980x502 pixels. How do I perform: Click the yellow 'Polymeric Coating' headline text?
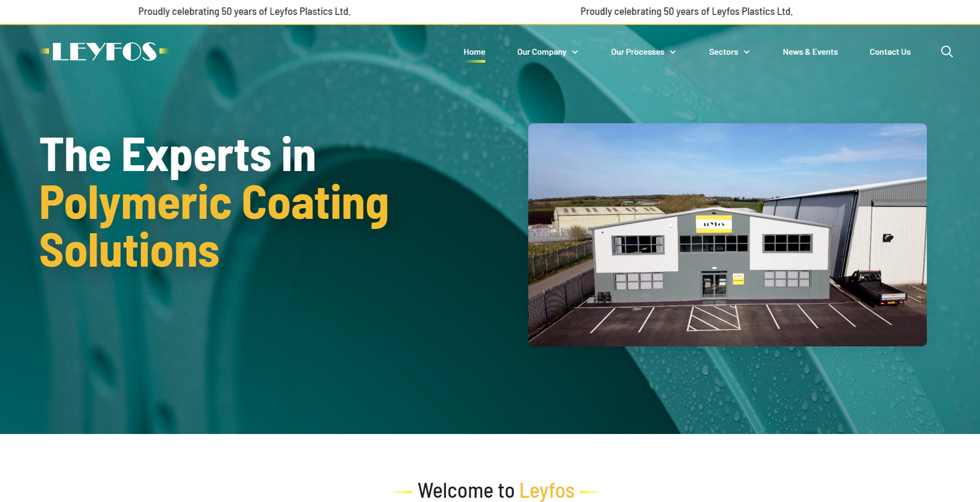[214, 203]
